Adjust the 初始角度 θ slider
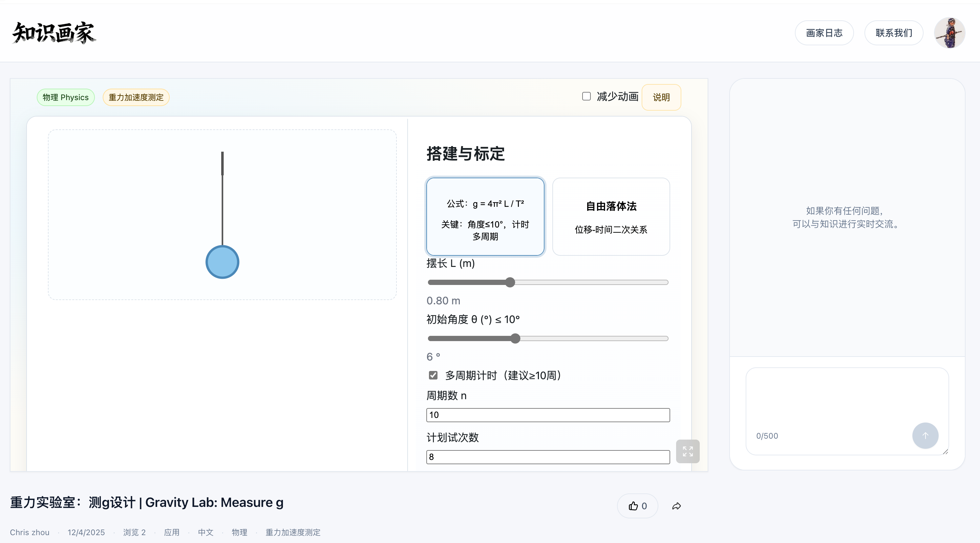The width and height of the screenshot is (980, 543). tap(548, 338)
